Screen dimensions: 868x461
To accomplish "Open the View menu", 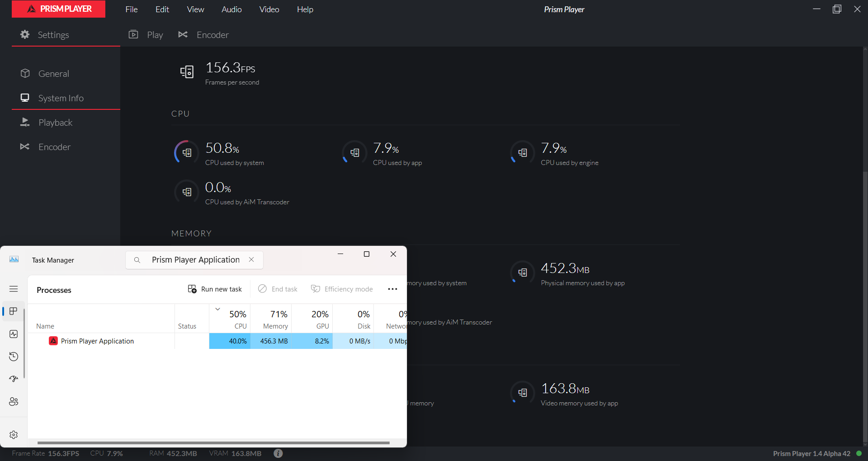I will click(195, 9).
